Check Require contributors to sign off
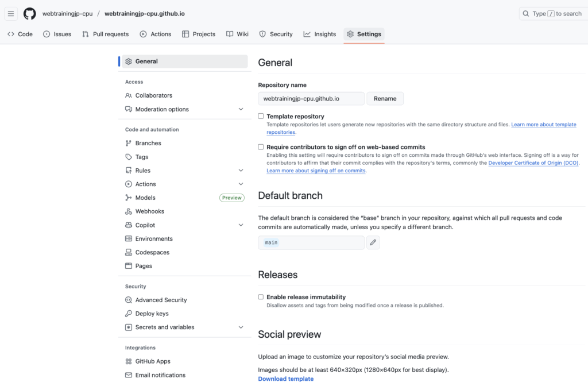588x382 pixels. [x=261, y=147]
